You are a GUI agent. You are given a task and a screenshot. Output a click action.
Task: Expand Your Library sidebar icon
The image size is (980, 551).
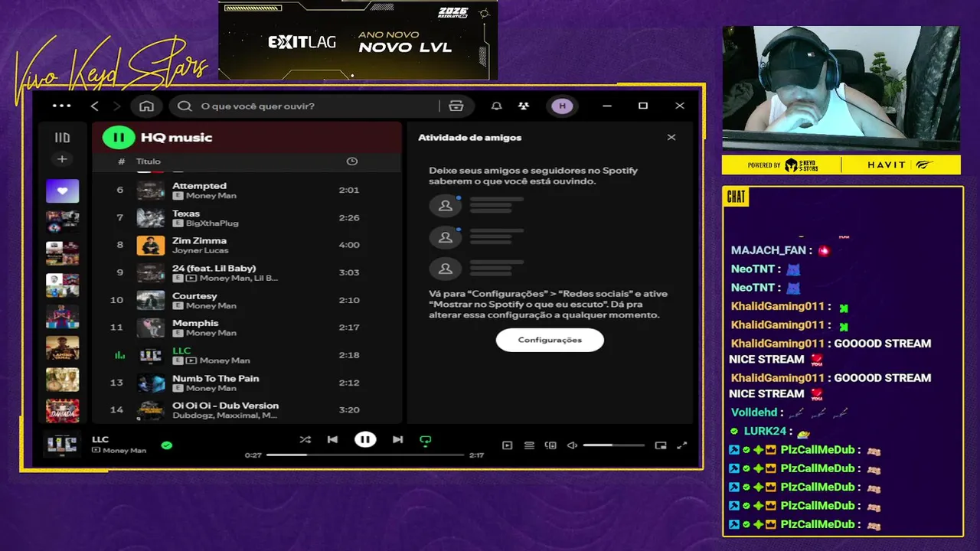coord(62,138)
